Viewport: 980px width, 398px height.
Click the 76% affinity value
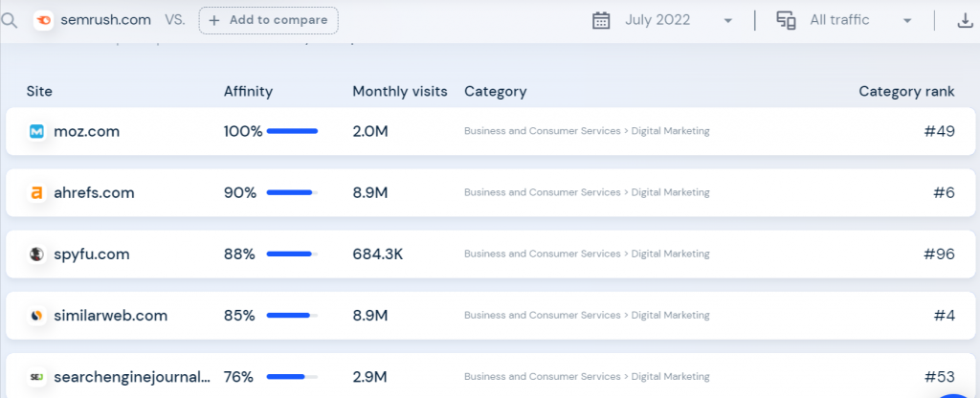click(238, 377)
